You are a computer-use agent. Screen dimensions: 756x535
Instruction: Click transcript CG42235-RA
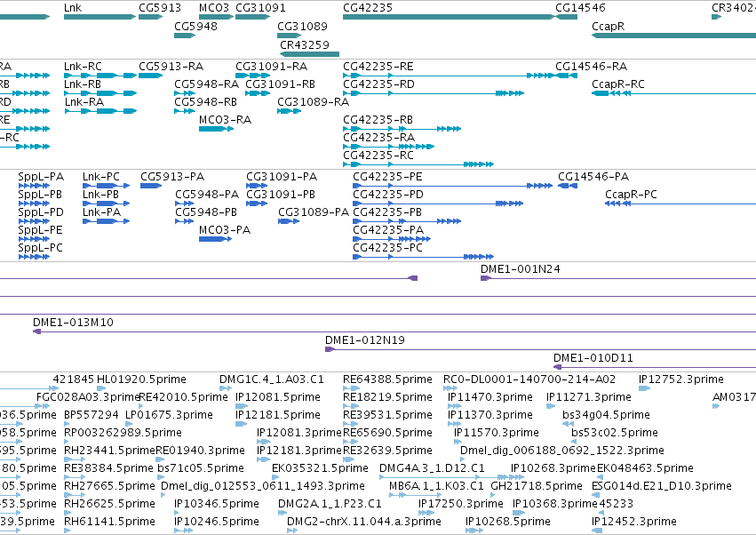point(379,138)
